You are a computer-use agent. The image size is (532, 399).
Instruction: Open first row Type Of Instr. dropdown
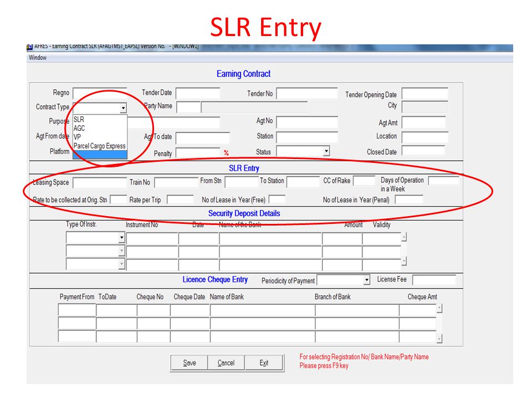(x=121, y=238)
